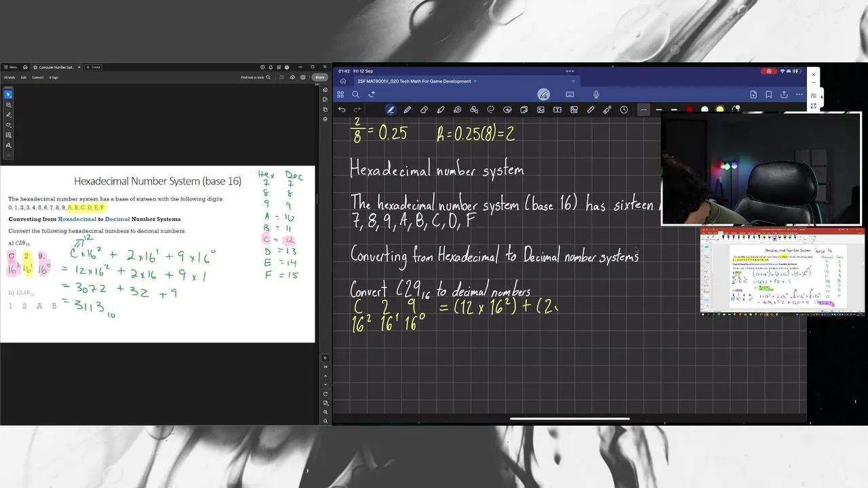Bookmark the current notebook page
This screenshot has width=868, height=488.
[769, 94]
